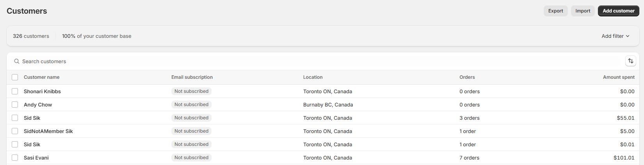Click the Customer name column header
This screenshot has height=165, width=644.
pos(42,77)
